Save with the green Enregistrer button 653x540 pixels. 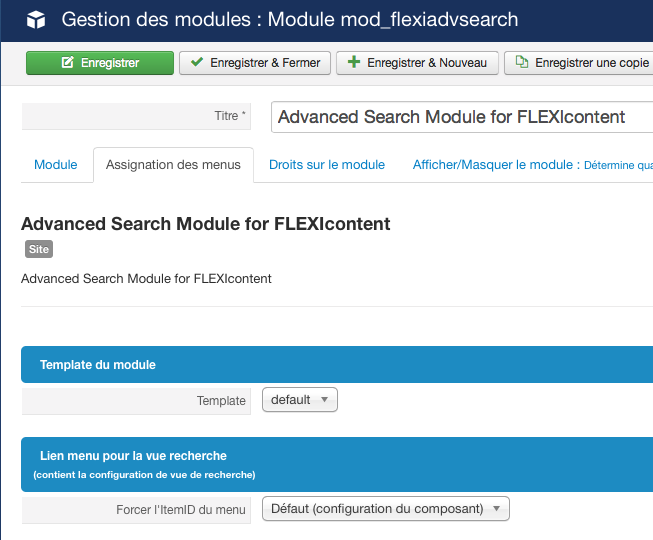click(x=100, y=63)
